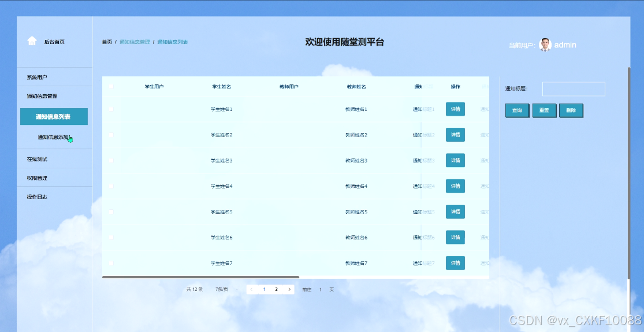Check the row checkbox for 学生姓名4
644x332 pixels.
[x=111, y=186]
